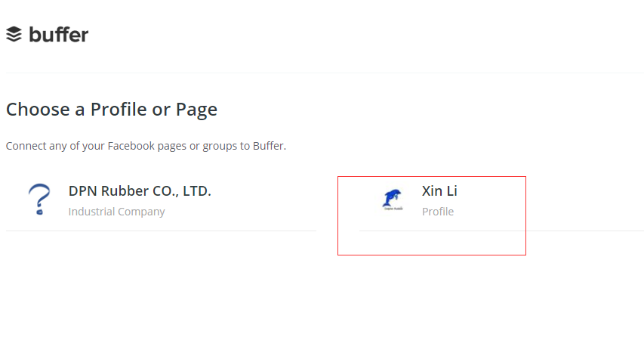The height and width of the screenshot is (356, 644).
Task: Click the word "Page" in the heading
Action: pos(196,110)
